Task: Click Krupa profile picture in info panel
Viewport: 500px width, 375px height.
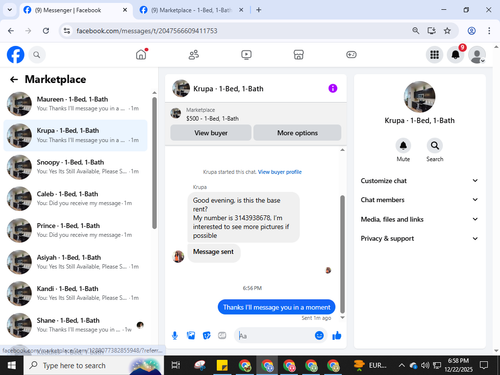Action: point(419,97)
